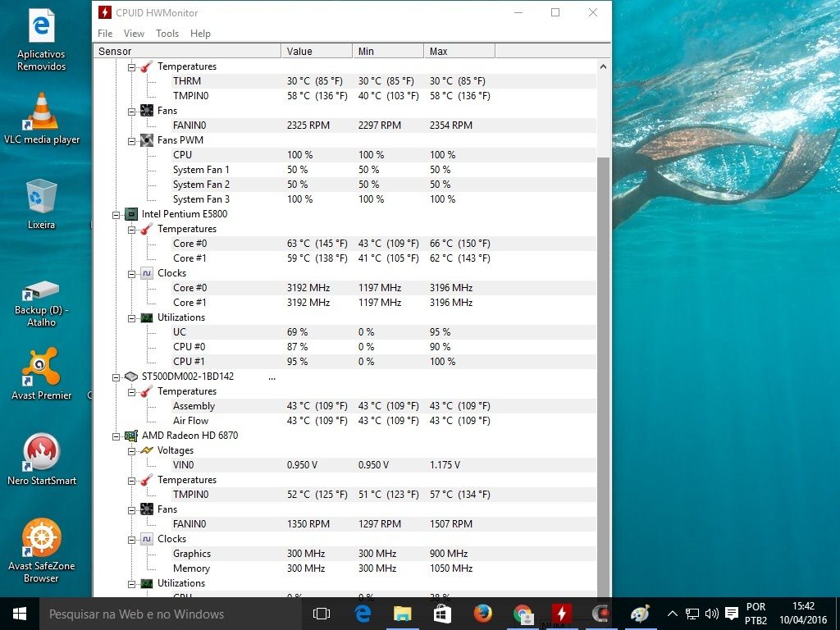Select the Backup (D) - Atalho shortcut

point(41,304)
